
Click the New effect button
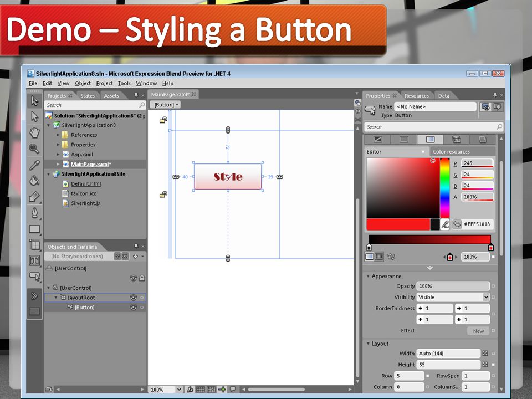(478, 331)
